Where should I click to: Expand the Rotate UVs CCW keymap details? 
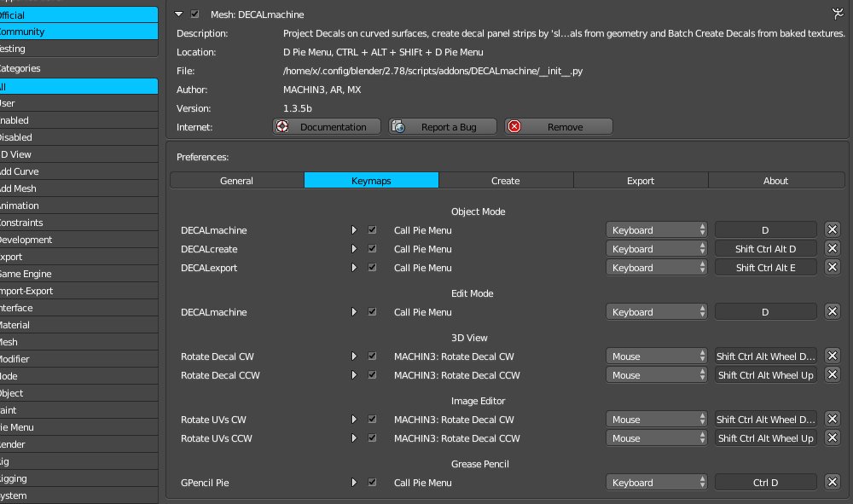click(x=354, y=437)
